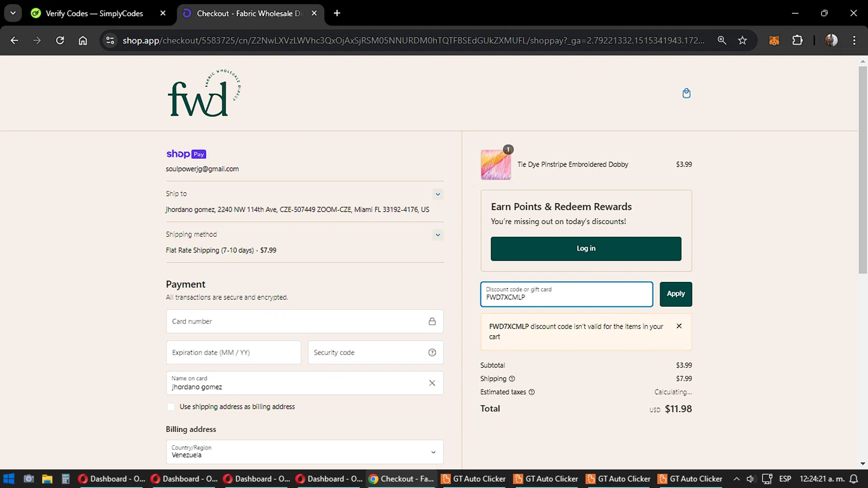This screenshot has height=488, width=868.
Task: Switch to the Verify Codes — SimplyCodes tab
Action: point(94,13)
